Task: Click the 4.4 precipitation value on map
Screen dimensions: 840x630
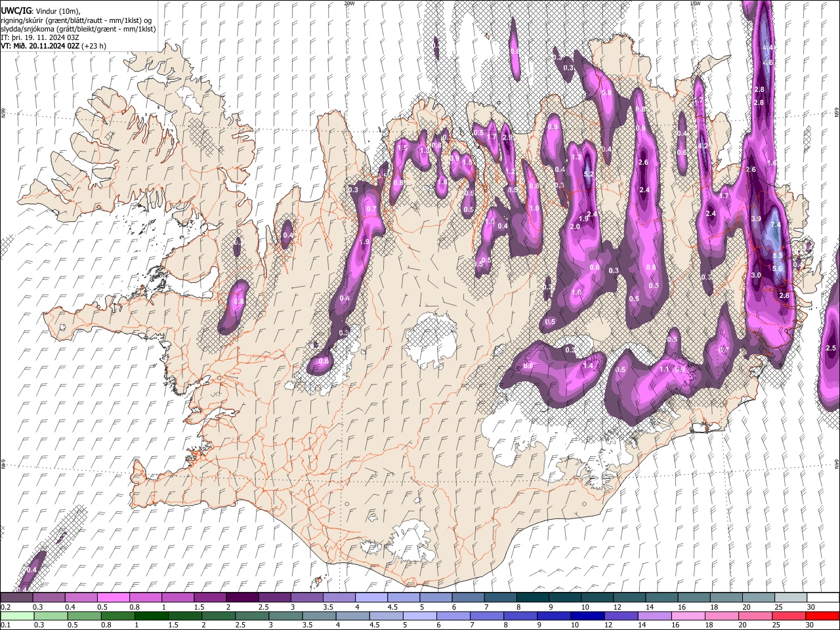Action: (x=767, y=48)
